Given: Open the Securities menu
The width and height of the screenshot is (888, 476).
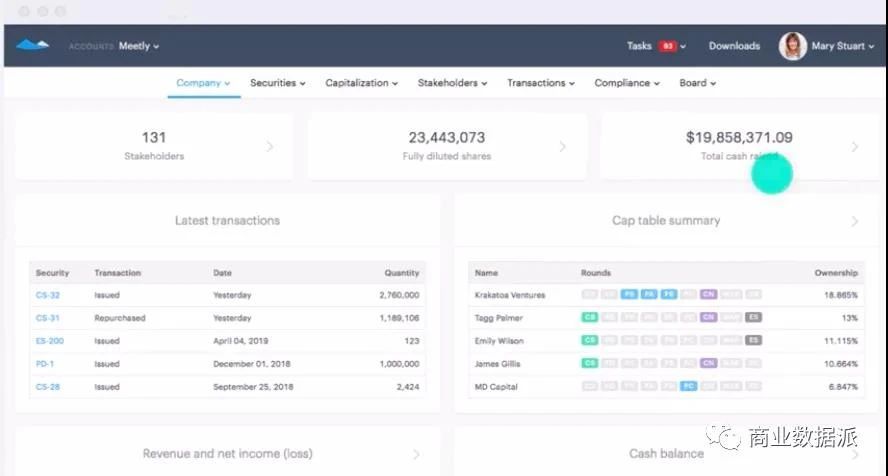Looking at the screenshot, I should click(x=278, y=83).
